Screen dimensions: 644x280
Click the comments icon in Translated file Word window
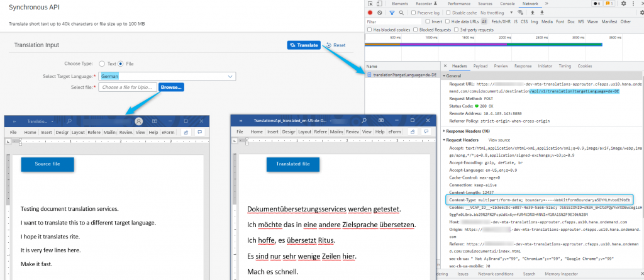[x=426, y=132]
